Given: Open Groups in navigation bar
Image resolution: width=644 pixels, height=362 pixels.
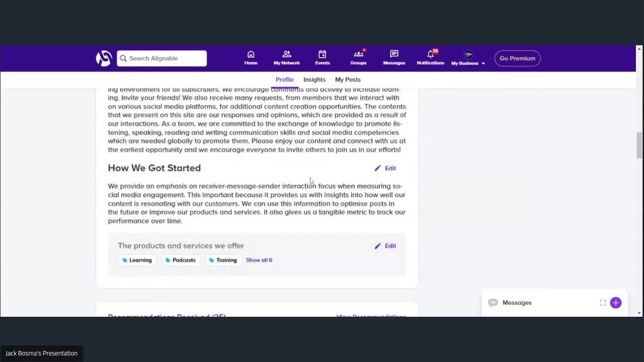Looking at the screenshot, I should pos(358,58).
